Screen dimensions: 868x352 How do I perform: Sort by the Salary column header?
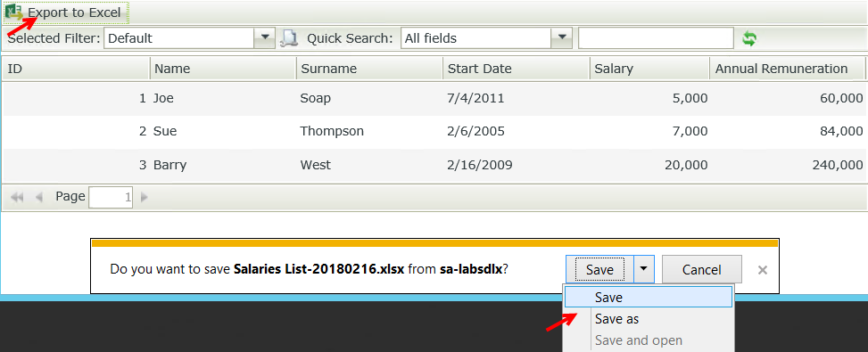pyautogui.click(x=649, y=69)
